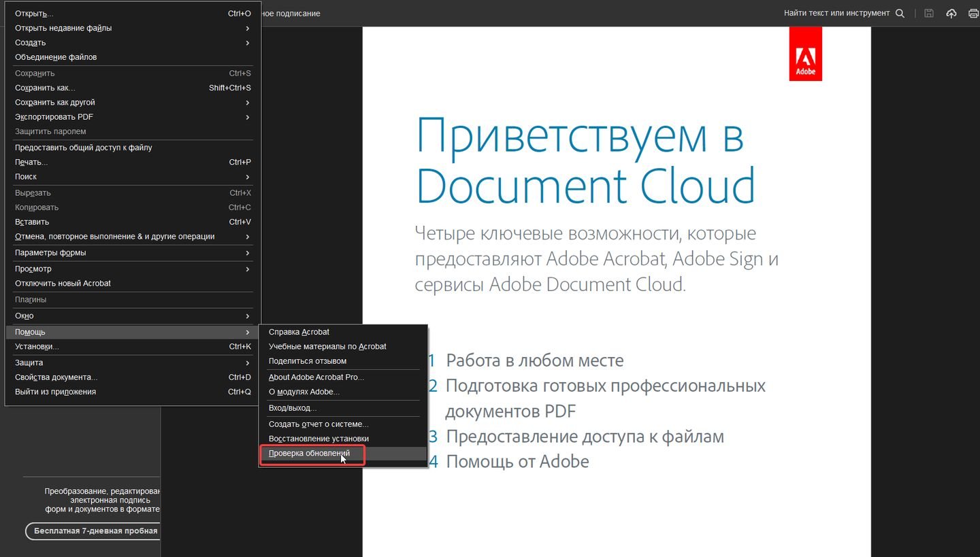Select 'Предоставить общий доступ к файлу'

coord(133,148)
